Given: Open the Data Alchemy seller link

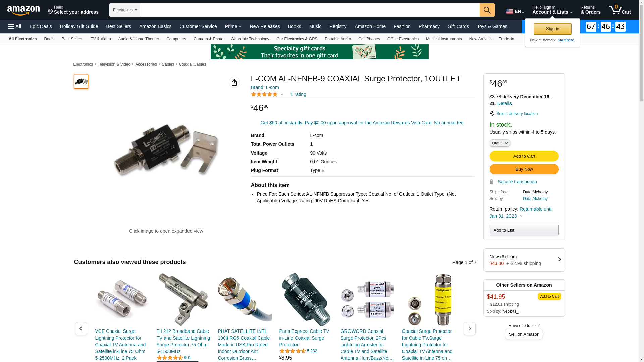Looking at the screenshot, I should pyautogui.click(x=535, y=199).
